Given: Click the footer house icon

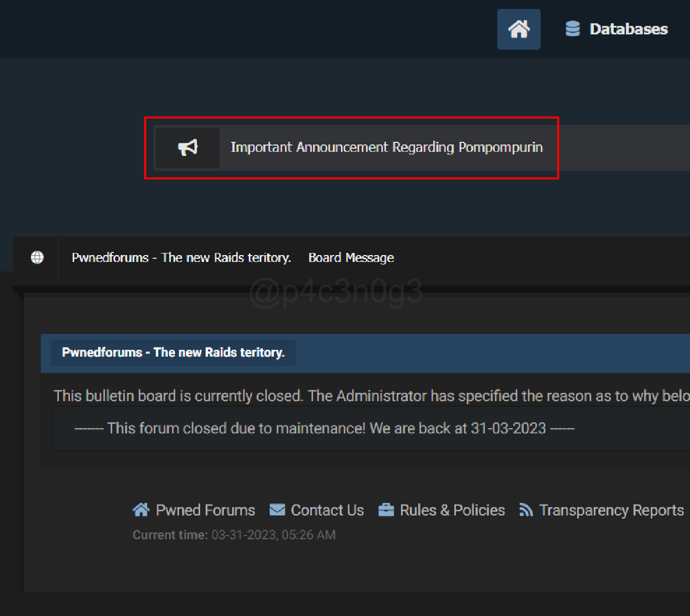Looking at the screenshot, I should tap(141, 509).
